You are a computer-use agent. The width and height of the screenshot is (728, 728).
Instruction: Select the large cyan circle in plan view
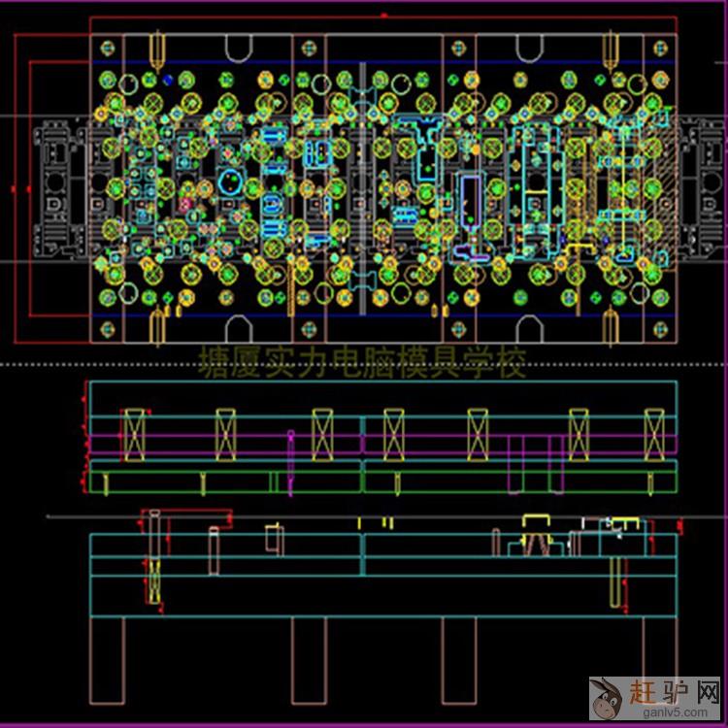coord(231,181)
